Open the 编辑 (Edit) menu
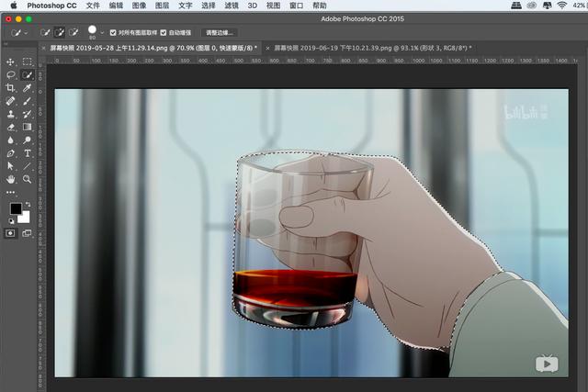The width and height of the screenshot is (588, 392). 116,6
